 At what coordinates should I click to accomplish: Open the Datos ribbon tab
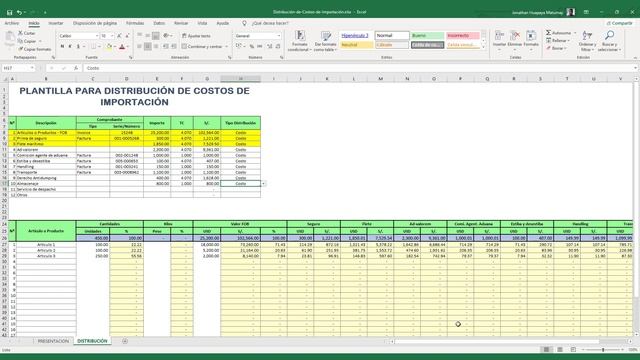coord(159,23)
